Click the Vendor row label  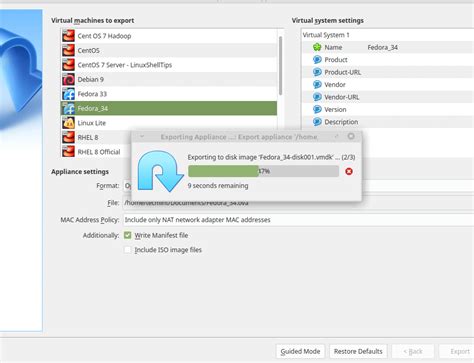coord(335,85)
